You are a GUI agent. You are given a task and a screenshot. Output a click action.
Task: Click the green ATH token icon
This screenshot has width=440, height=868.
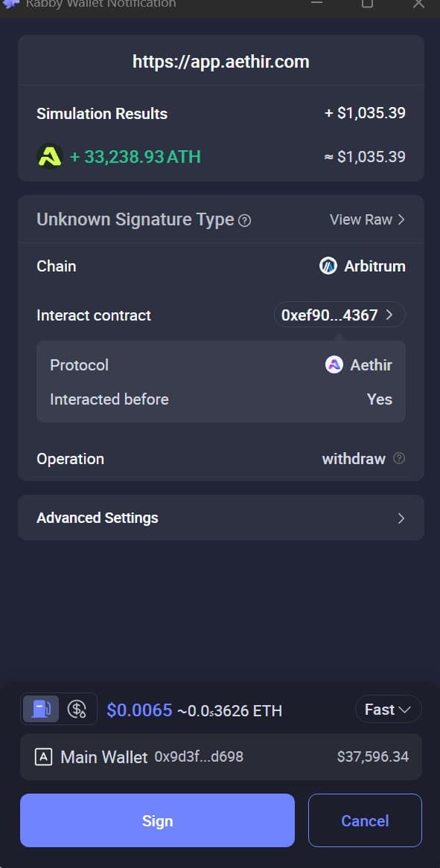(x=50, y=157)
